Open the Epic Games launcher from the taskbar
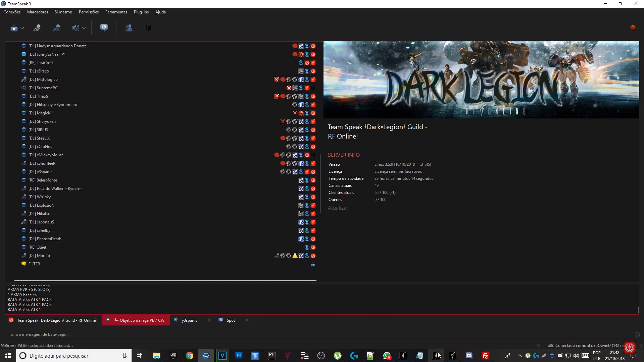This screenshot has width=644, height=362. coord(173,356)
